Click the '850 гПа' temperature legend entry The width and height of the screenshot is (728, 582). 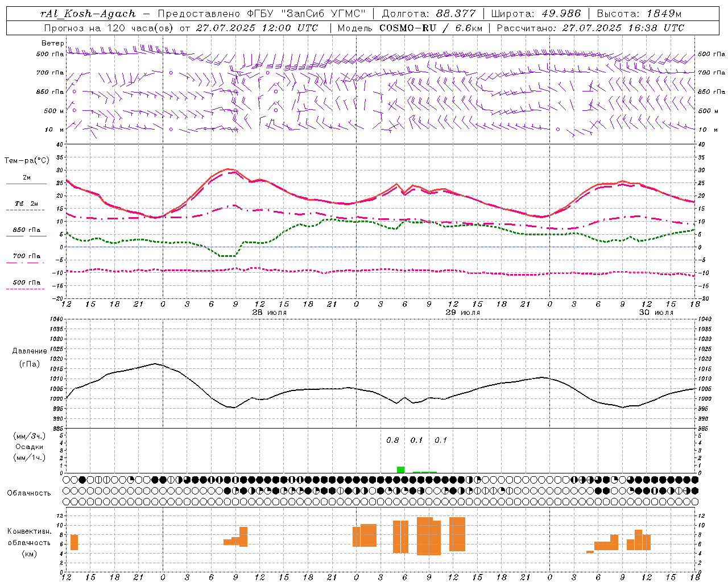coord(27,230)
